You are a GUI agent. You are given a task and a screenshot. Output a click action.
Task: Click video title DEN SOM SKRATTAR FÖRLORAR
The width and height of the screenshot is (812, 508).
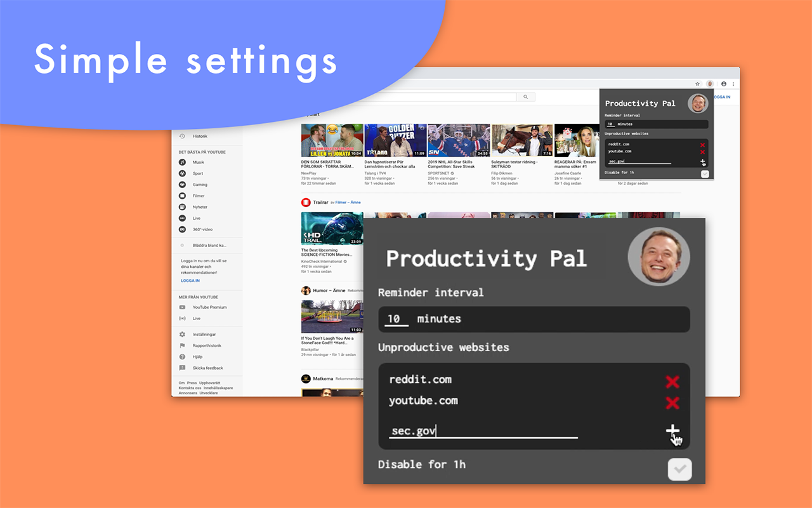click(x=327, y=164)
